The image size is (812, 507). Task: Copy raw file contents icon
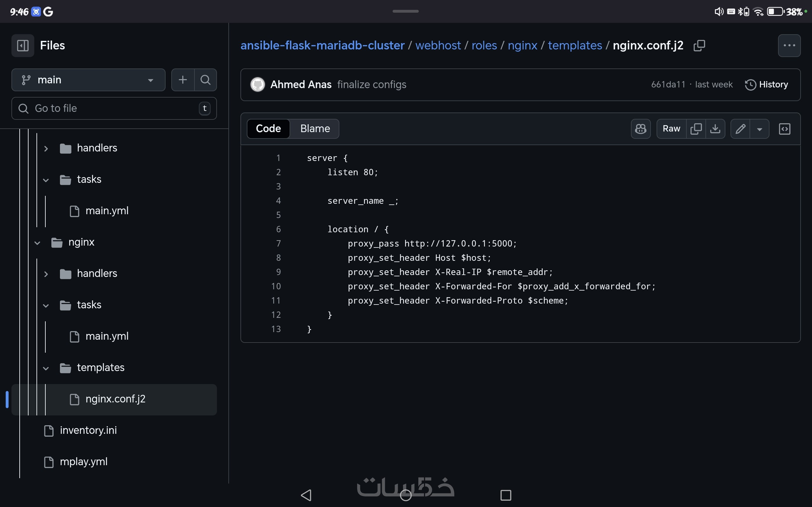pyautogui.click(x=696, y=129)
